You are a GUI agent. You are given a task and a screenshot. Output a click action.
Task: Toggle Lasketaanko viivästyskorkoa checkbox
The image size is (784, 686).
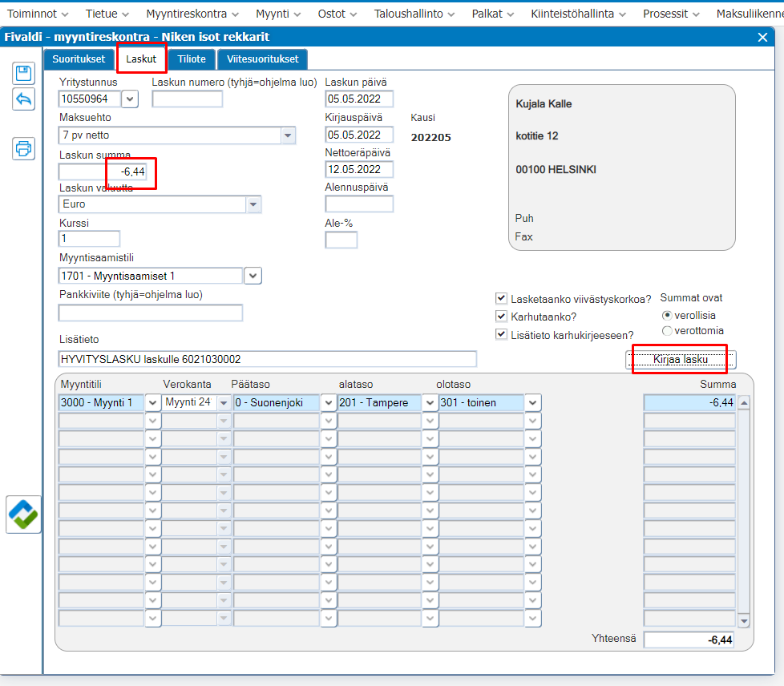501,298
